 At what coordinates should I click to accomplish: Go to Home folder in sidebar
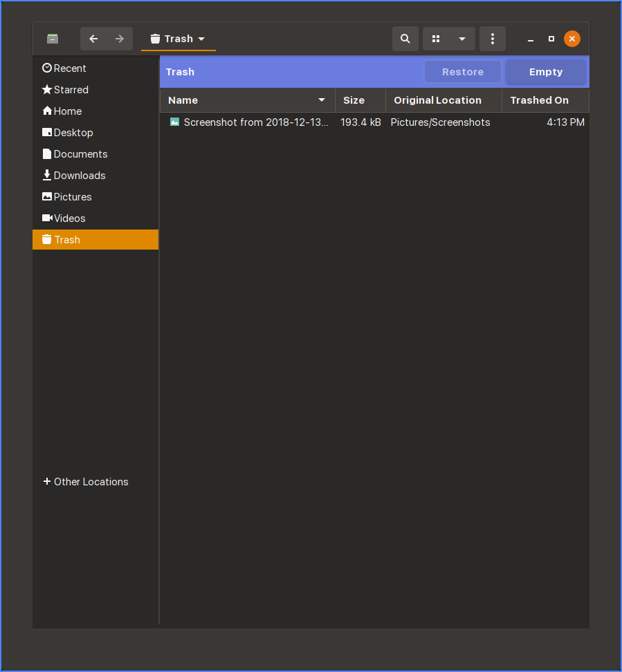[95, 111]
